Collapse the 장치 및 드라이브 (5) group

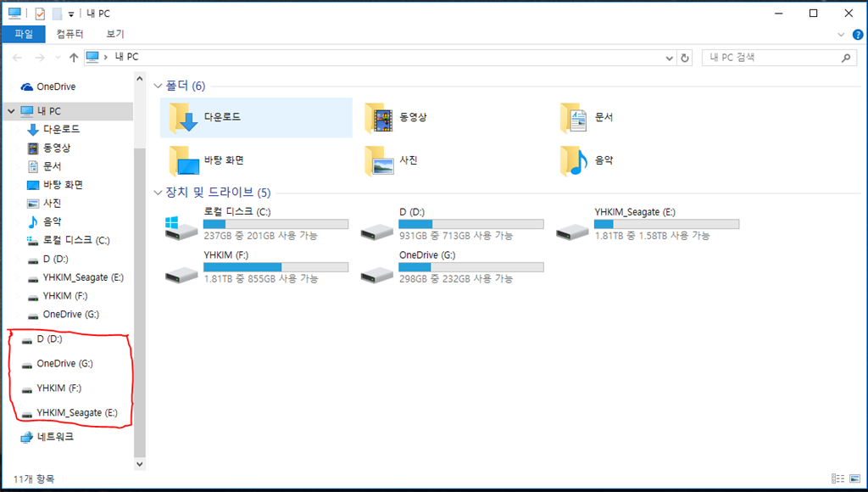coord(158,193)
